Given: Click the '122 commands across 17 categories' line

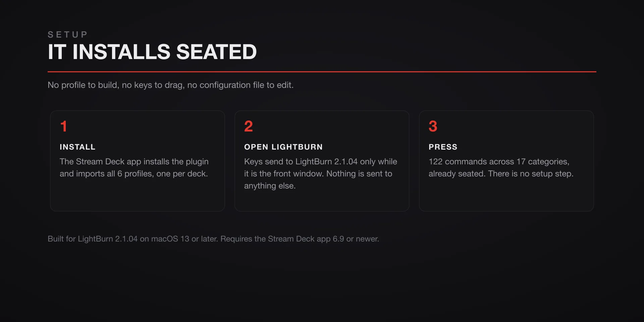Looking at the screenshot, I should (499, 162).
